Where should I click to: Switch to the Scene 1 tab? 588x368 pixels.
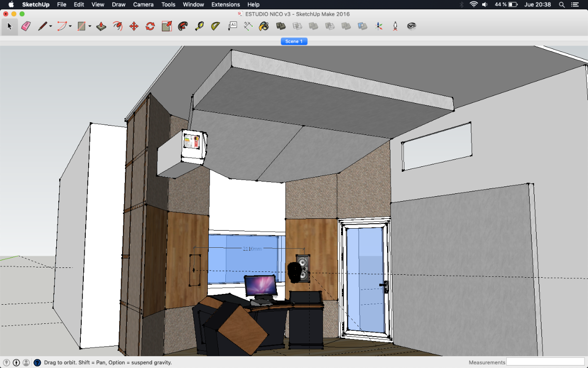coord(294,41)
